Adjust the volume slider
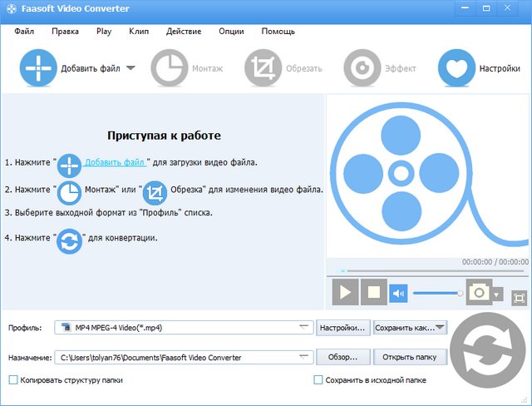The image size is (532, 406). tap(436, 293)
